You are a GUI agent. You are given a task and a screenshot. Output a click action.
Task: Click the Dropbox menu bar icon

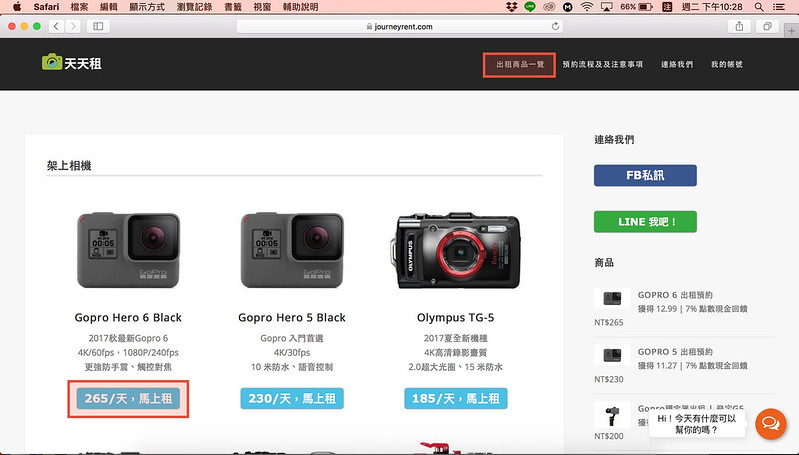[x=511, y=7]
